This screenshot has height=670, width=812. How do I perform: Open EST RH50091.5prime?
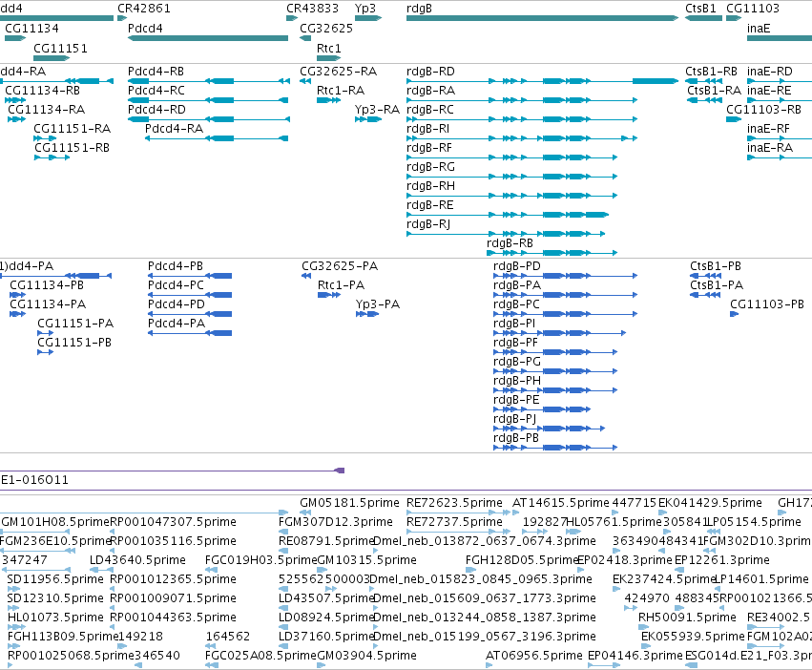pyautogui.click(x=687, y=618)
